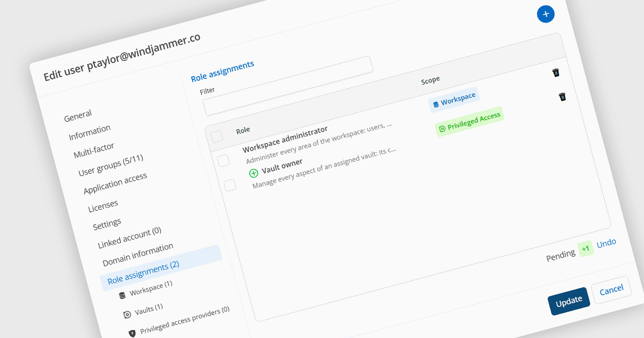Screen dimensions: 644x338
Task: Click the Vault owner role name
Action: pyautogui.click(x=282, y=166)
